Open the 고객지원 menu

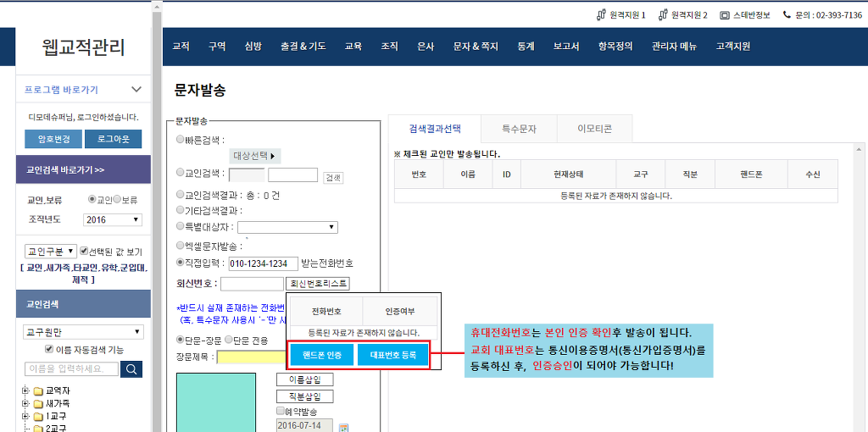733,47
